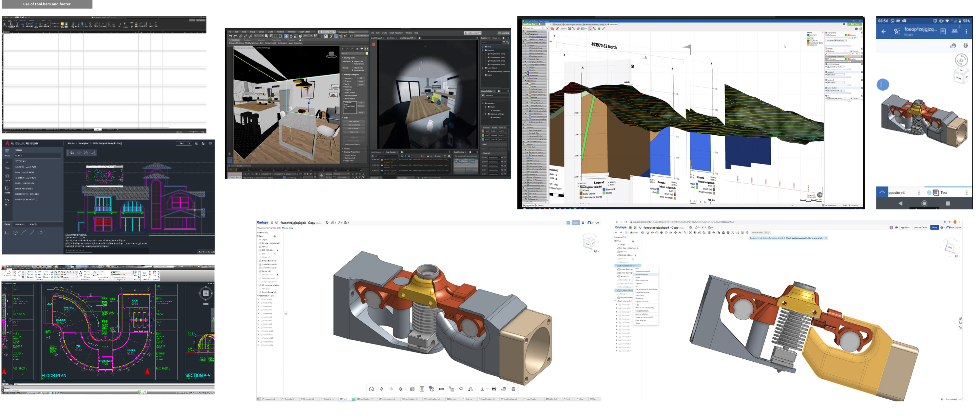
Task: Click Home view icon in Onshape viewer toolbar
Action: click(x=372, y=389)
